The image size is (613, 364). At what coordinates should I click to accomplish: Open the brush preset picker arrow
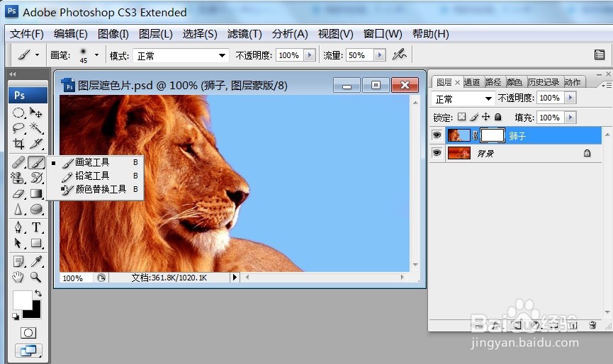pyautogui.click(x=96, y=55)
